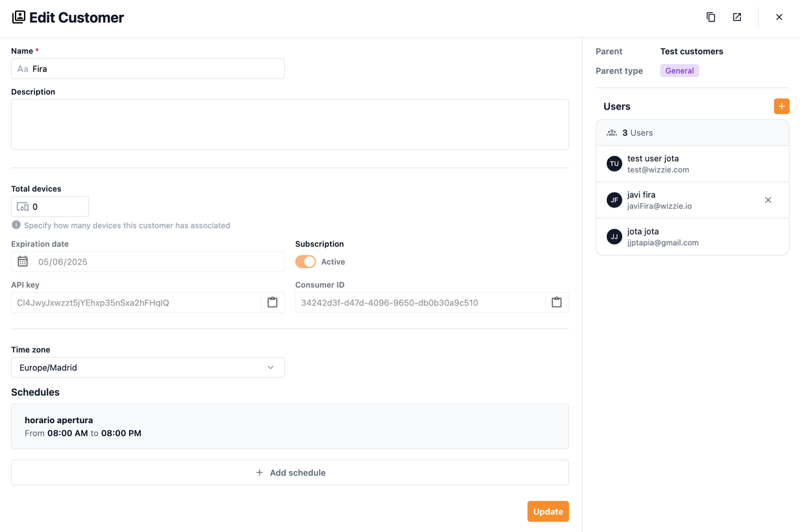Viewport: 800px width, 532px height.
Task: Open calendar icon for expiration date
Action: 23,261
